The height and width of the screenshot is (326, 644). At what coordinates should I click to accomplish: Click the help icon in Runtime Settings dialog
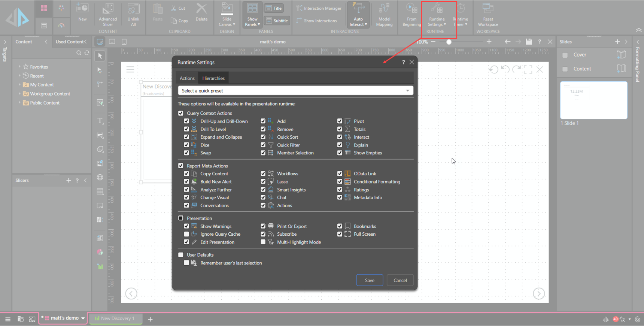coord(403,62)
